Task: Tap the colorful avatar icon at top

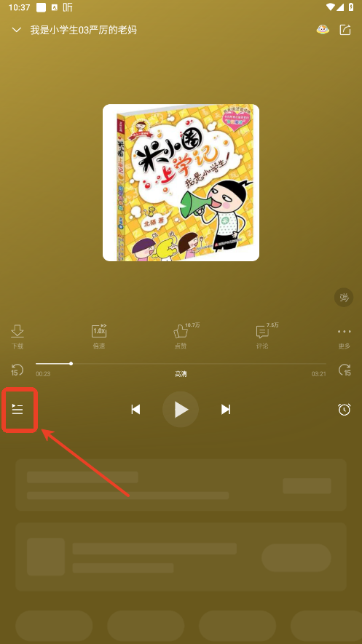Action: 323,30
